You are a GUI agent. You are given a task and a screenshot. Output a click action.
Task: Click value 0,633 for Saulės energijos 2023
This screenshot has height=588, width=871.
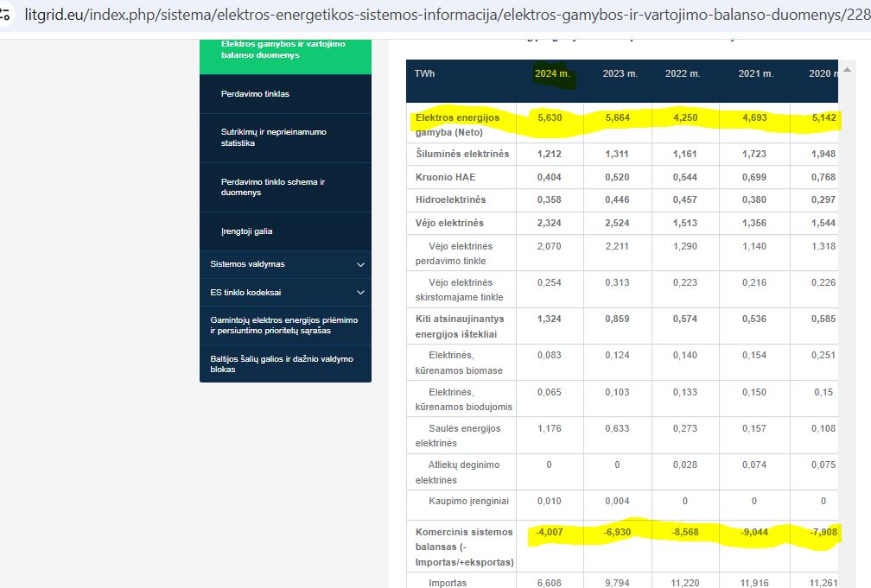point(617,428)
